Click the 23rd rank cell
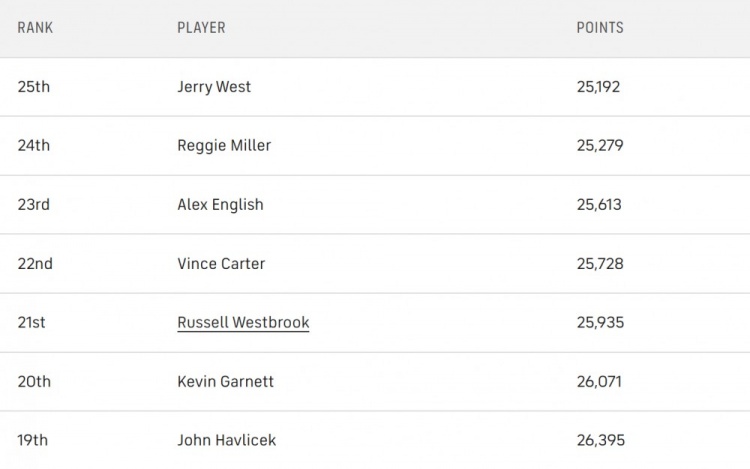Screen dimensions: 750x469 [x=34, y=205]
